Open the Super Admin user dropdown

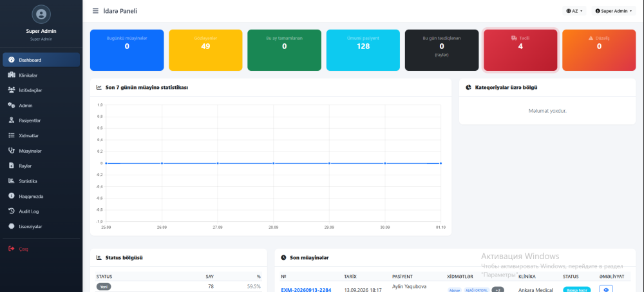click(x=614, y=11)
